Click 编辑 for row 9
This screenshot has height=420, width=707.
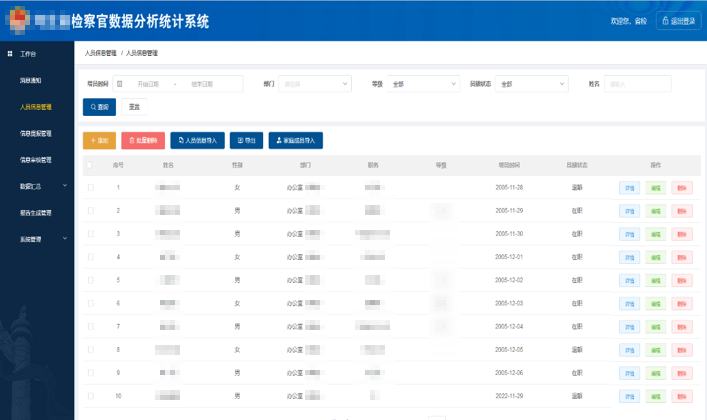656,374
